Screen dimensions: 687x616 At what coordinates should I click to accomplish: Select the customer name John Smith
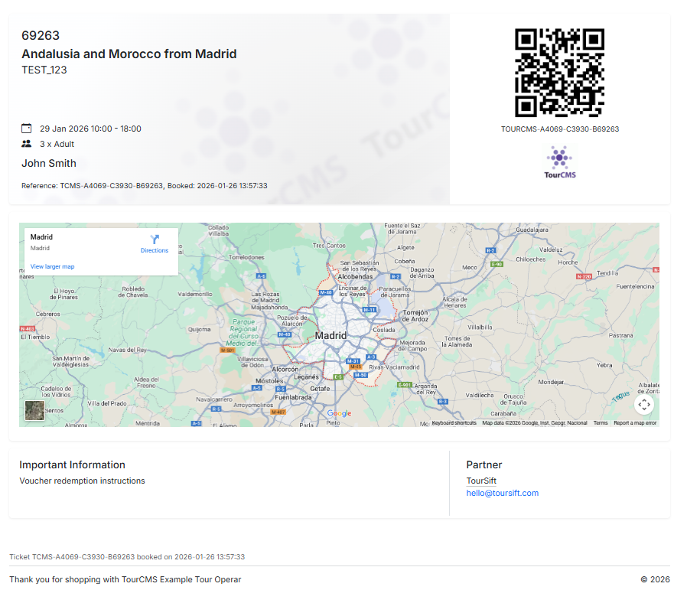tap(49, 164)
